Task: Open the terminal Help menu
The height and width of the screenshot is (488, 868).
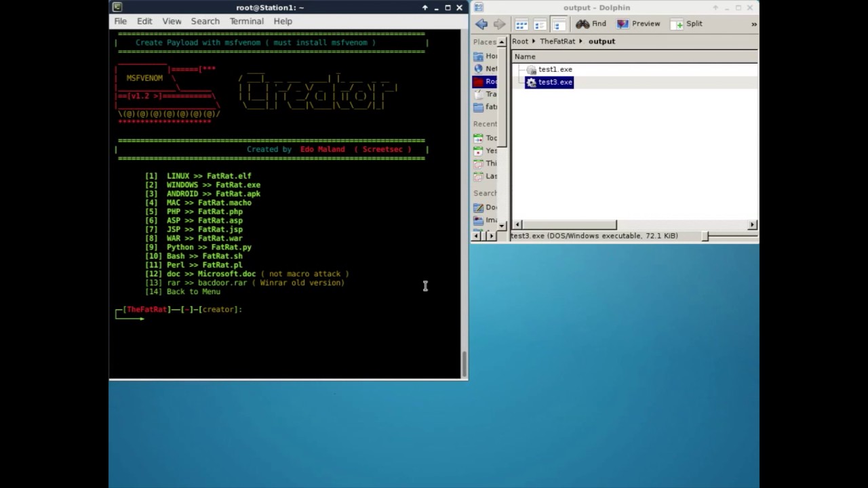Action: pyautogui.click(x=283, y=21)
